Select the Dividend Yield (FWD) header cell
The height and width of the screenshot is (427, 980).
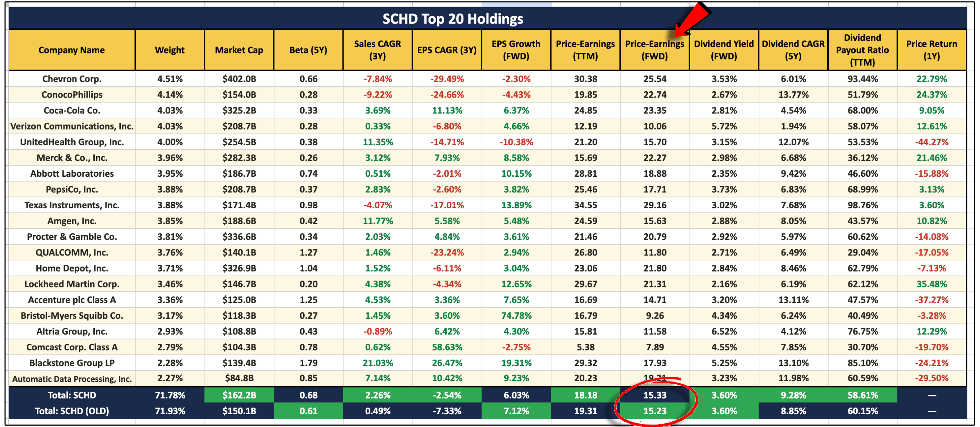(x=724, y=50)
